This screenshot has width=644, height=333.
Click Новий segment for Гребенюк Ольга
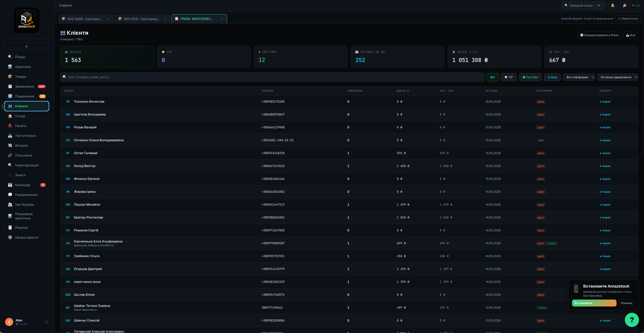(605, 256)
